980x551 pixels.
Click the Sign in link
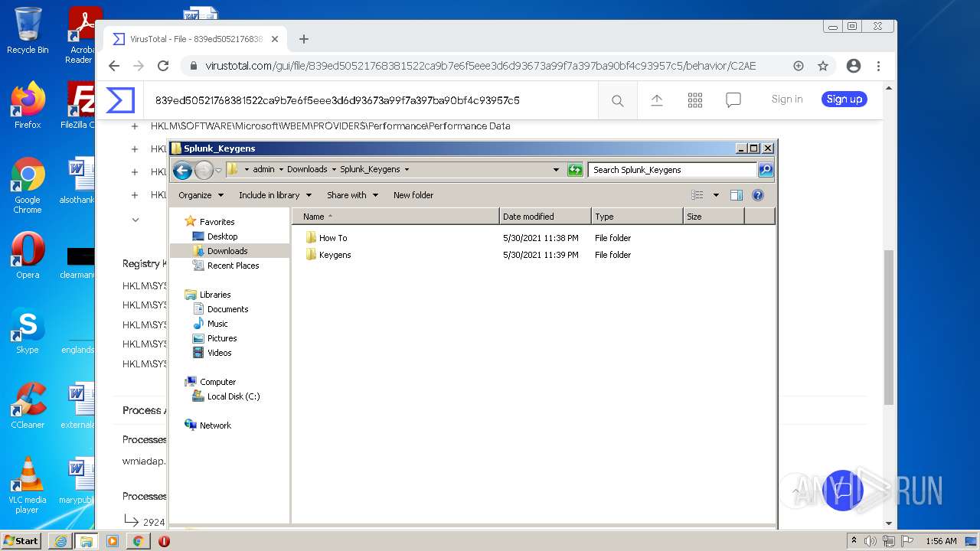787,99
